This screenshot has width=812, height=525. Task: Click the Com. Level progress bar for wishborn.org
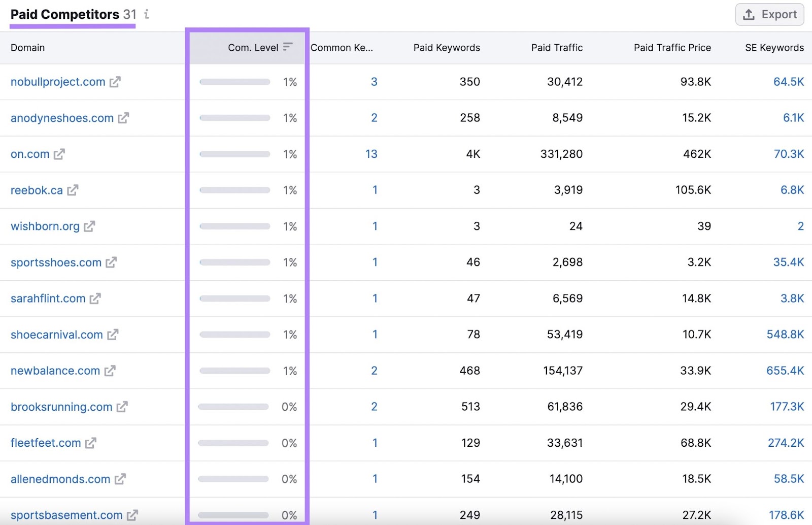pyautogui.click(x=234, y=226)
